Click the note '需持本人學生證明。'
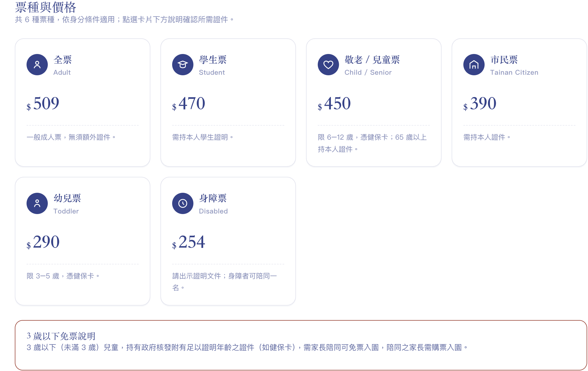Image resolution: width=588 pixels, height=371 pixels. pos(203,137)
